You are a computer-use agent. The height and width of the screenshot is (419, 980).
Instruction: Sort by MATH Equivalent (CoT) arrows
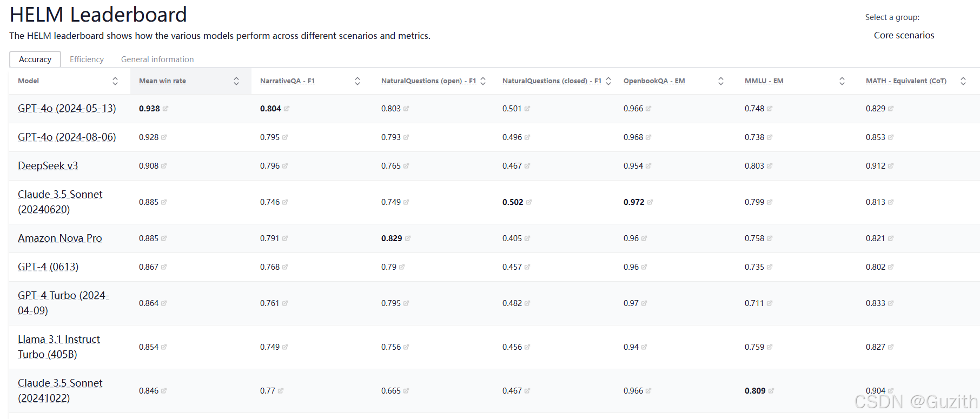[963, 81]
